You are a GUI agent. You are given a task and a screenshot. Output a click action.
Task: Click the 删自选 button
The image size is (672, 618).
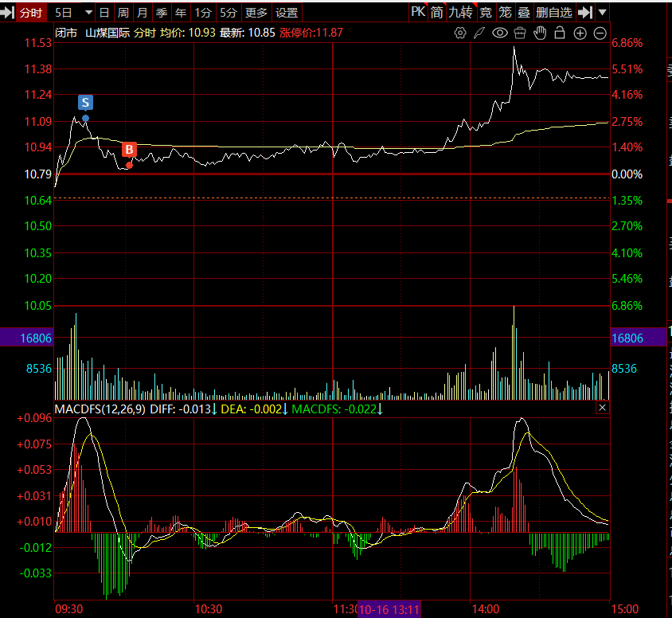(x=554, y=13)
